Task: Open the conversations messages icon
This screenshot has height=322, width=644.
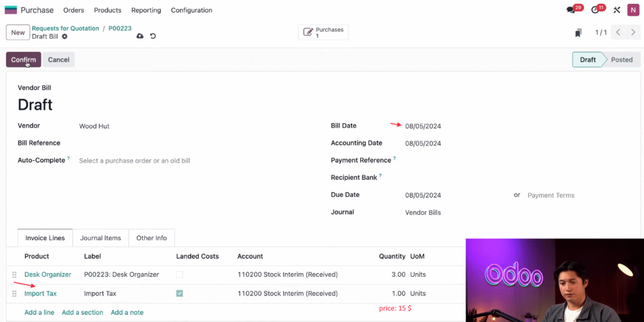Action: (570, 10)
